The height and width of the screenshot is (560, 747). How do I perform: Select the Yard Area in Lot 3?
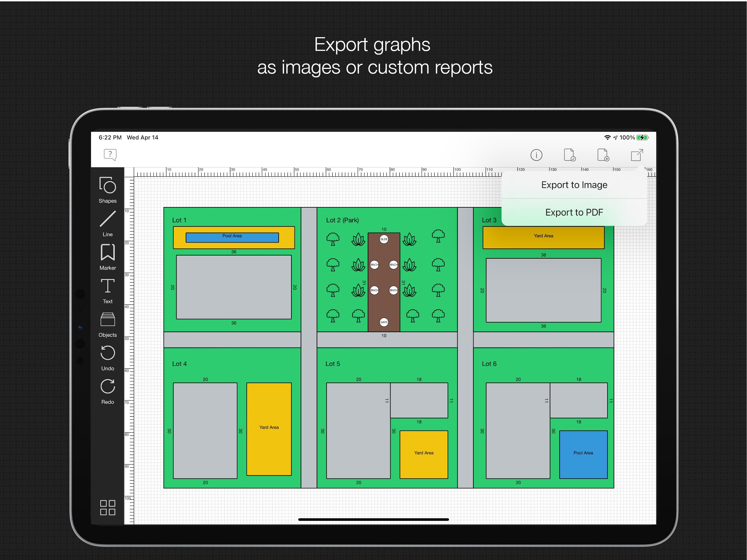543,237
